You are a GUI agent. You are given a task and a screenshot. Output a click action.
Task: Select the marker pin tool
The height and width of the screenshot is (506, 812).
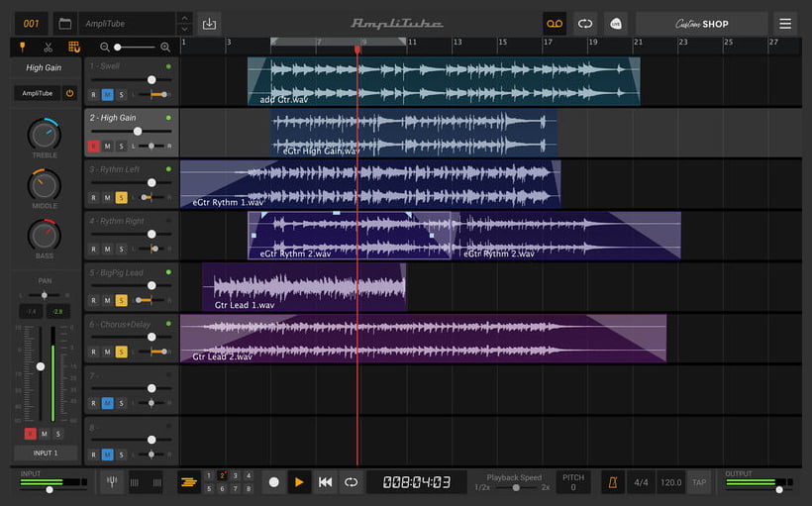[22, 48]
